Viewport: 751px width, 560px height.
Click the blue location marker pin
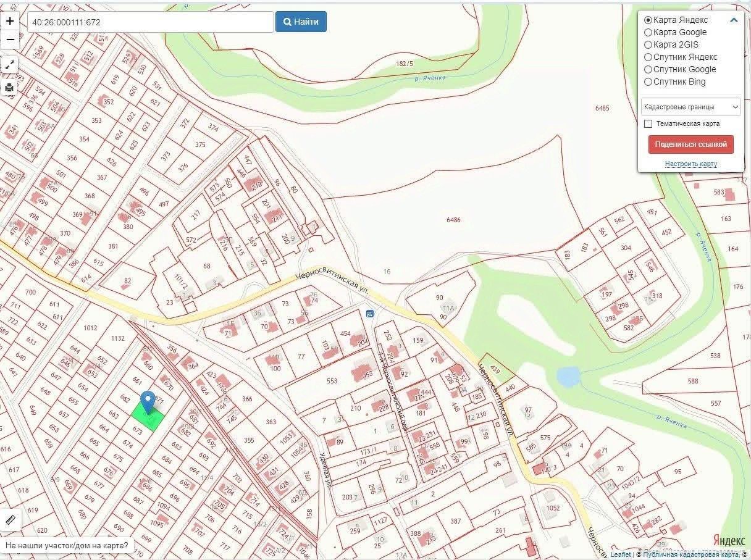pyautogui.click(x=148, y=402)
